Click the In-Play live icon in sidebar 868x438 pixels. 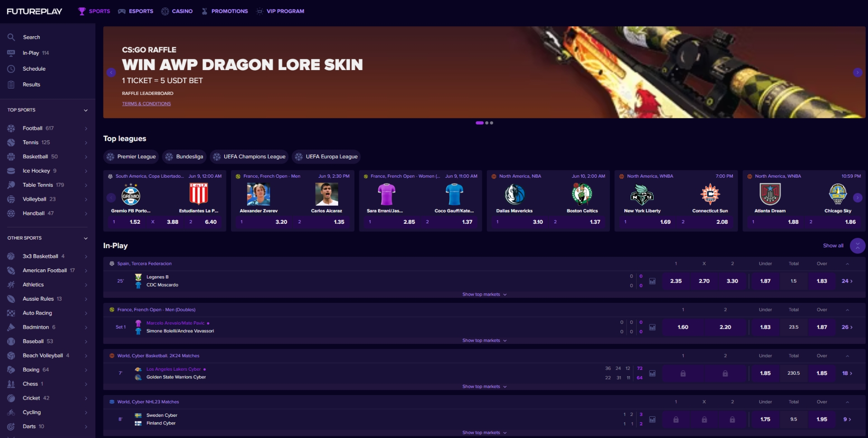tap(11, 53)
